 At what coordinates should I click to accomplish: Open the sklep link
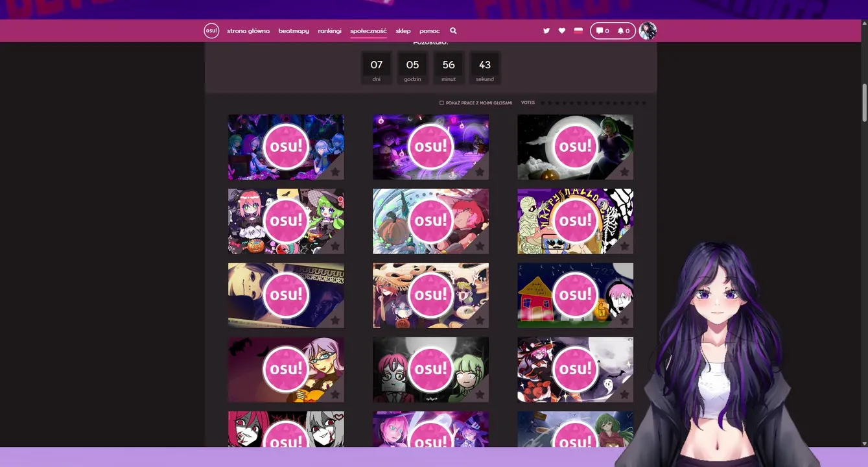click(403, 30)
